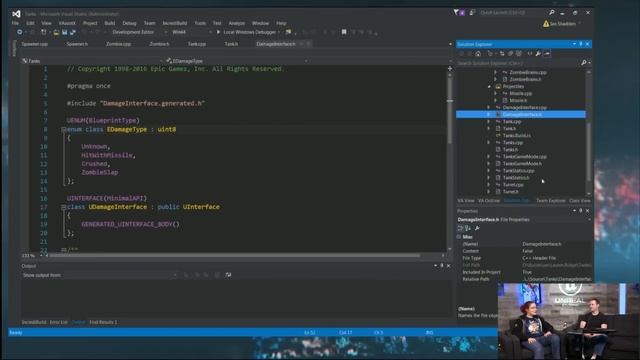
Task: Open the Tanks project scope dropdown
Action: (92, 61)
